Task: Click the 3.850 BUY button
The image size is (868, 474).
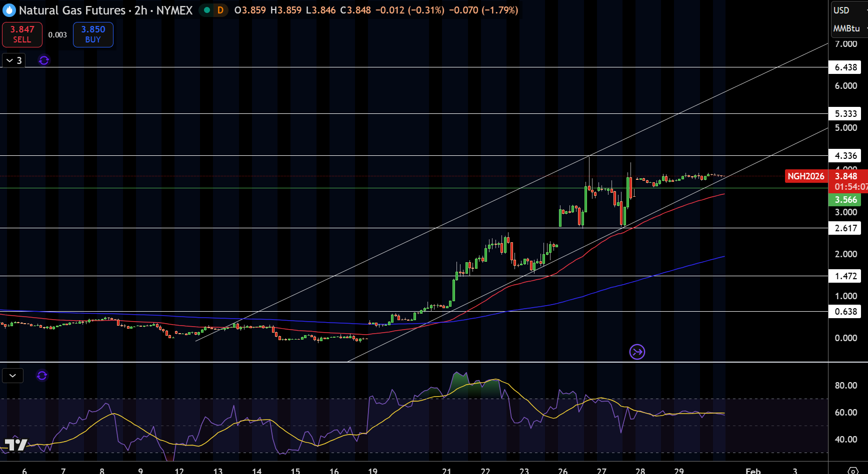Action: pos(93,34)
